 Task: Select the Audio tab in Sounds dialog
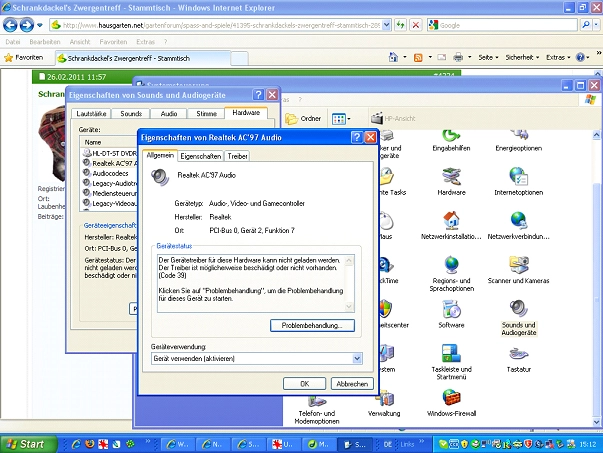click(169, 113)
